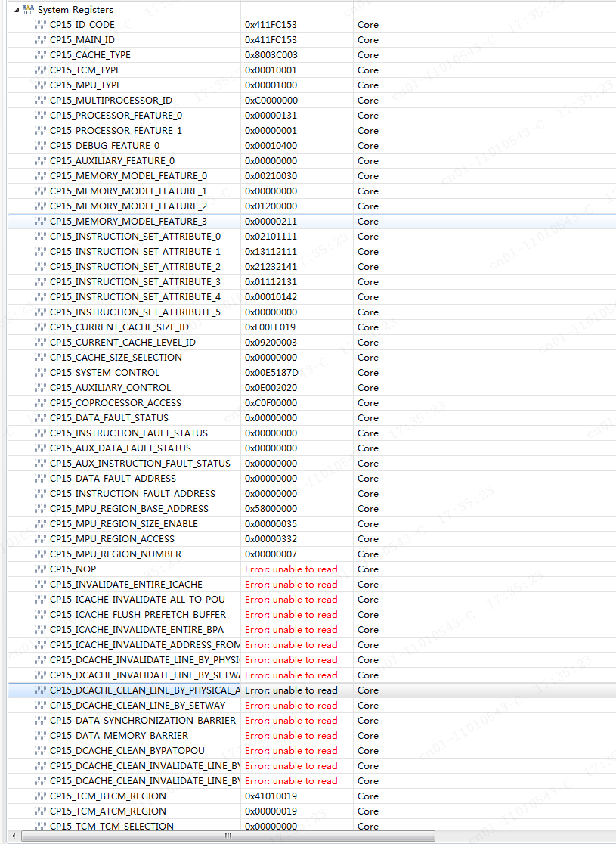Click register icon beside CP15_CACHE_TYPE
616x844 pixels.
[40, 55]
